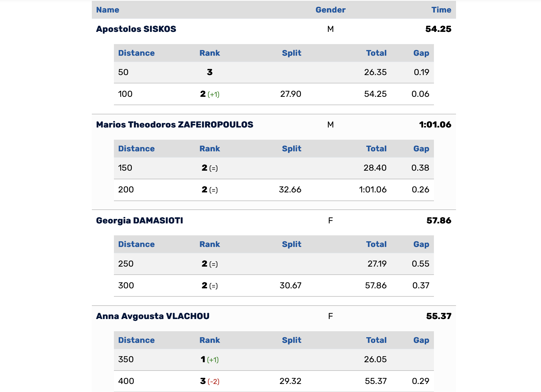Click Distance header in Siskos splits table
Viewport: 541px width, 392px height.
click(136, 53)
